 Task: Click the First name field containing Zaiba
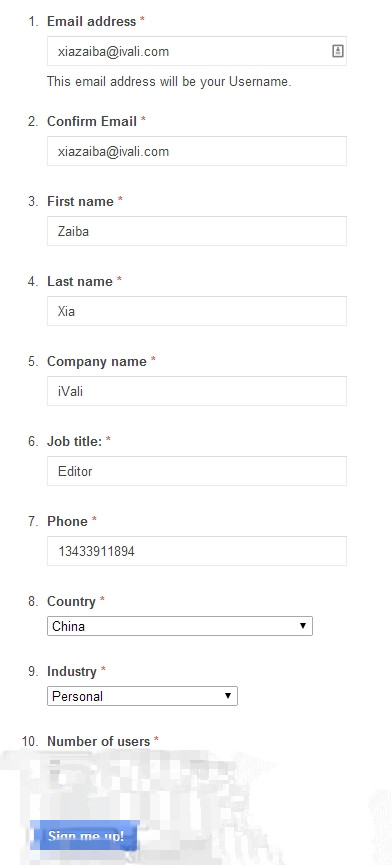coord(197,231)
